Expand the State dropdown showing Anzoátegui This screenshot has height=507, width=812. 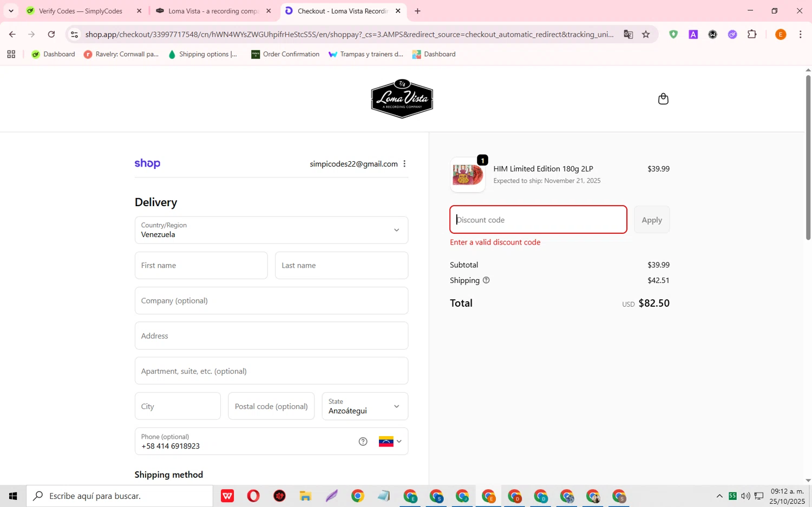pos(365,406)
